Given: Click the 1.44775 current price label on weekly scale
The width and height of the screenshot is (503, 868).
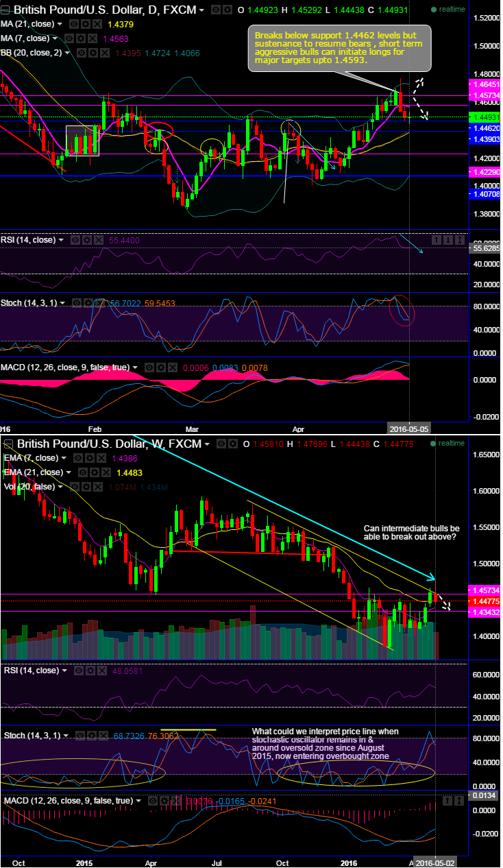Looking at the screenshot, I should coord(484,601).
